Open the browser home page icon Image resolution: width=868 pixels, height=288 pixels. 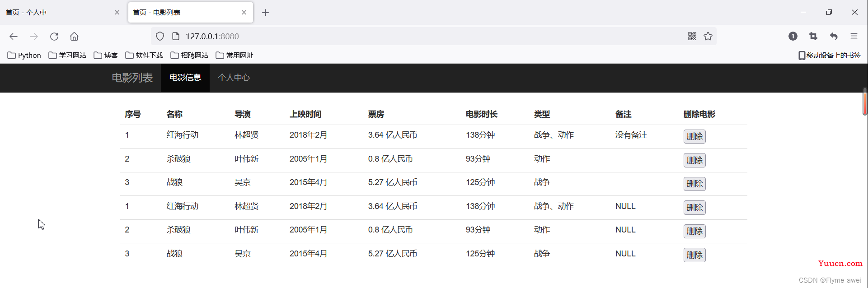(x=74, y=37)
